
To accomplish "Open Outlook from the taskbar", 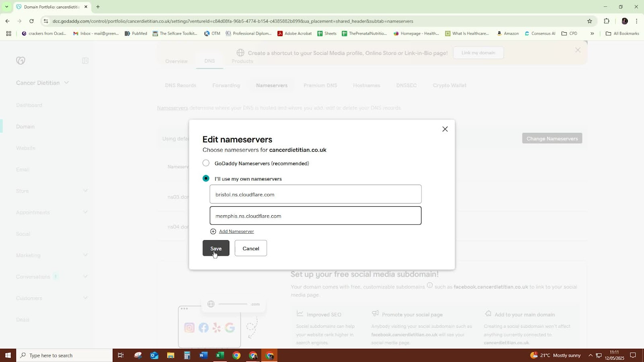I will coord(154,355).
